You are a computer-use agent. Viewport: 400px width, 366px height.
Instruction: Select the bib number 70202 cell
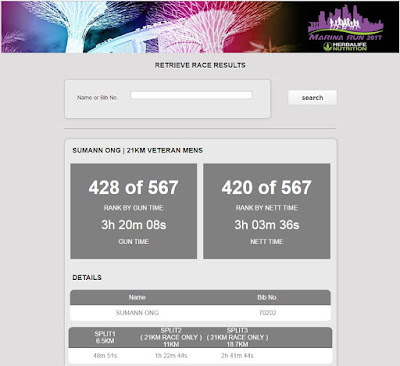click(x=267, y=313)
